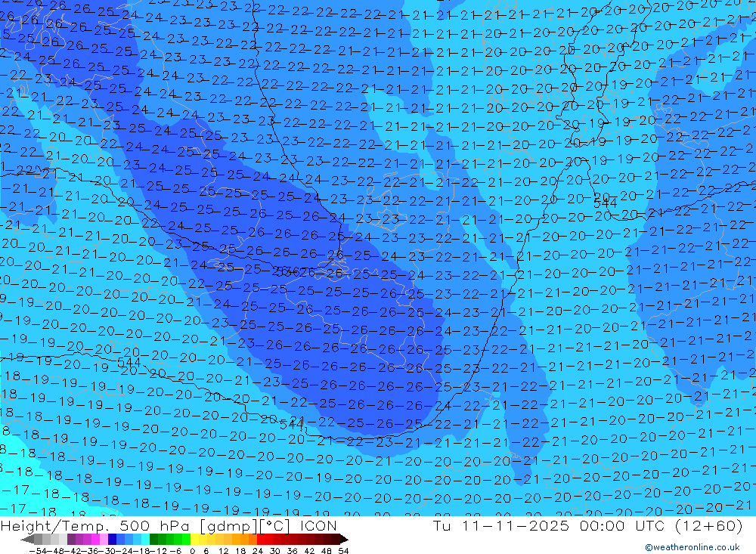Click the 'Height/Temp. 500 hPa' chart title
The height and width of the screenshot is (554, 756).
[94, 525]
